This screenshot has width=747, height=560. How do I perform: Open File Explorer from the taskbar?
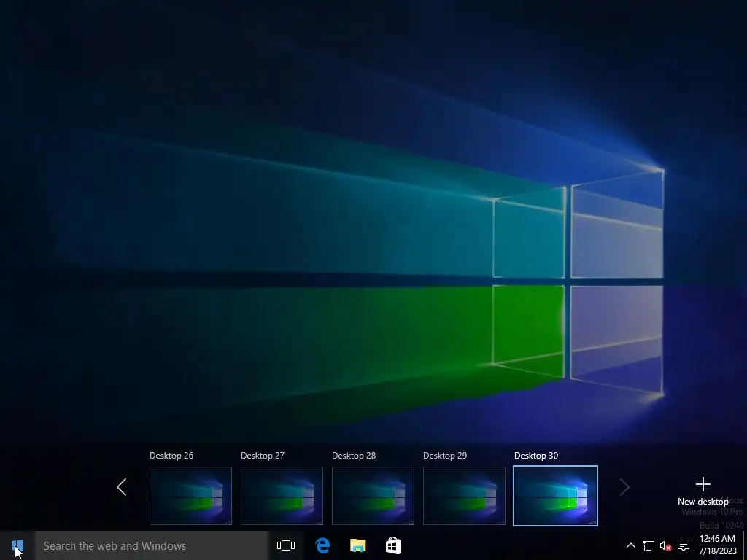357,545
